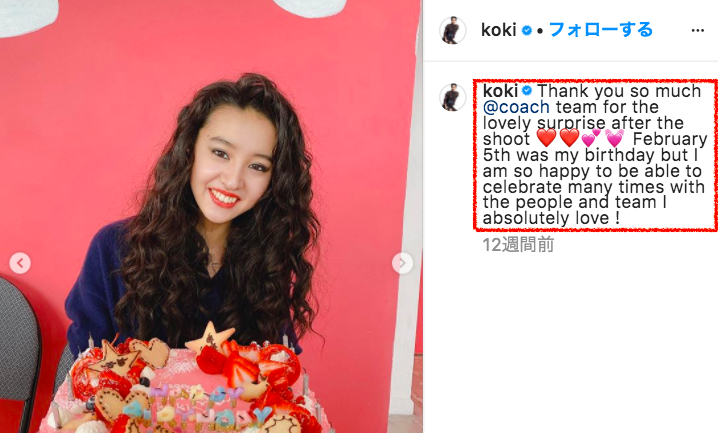Click the star cookie on top of the cake
The height and width of the screenshot is (433, 718).
(x=210, y=337)
